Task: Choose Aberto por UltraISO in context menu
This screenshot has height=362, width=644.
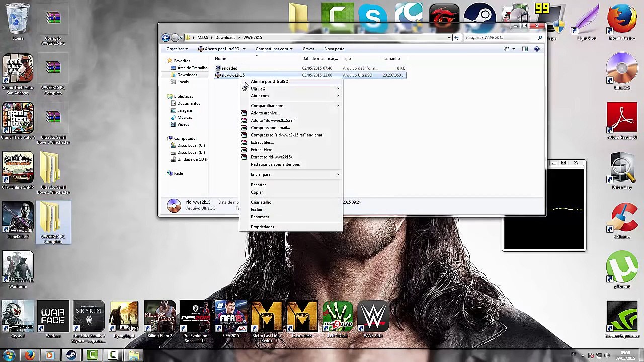Action: point(291,81)
